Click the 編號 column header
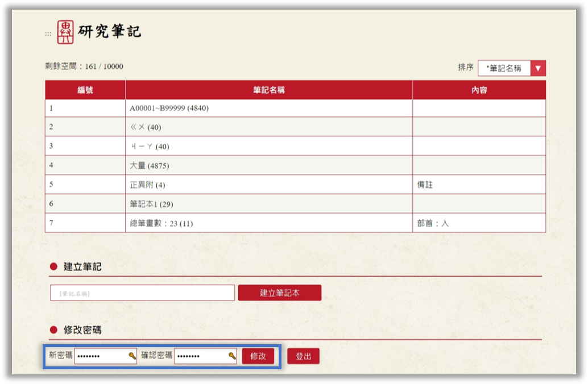Screen dimensions: 588x384 click(85, 90)
